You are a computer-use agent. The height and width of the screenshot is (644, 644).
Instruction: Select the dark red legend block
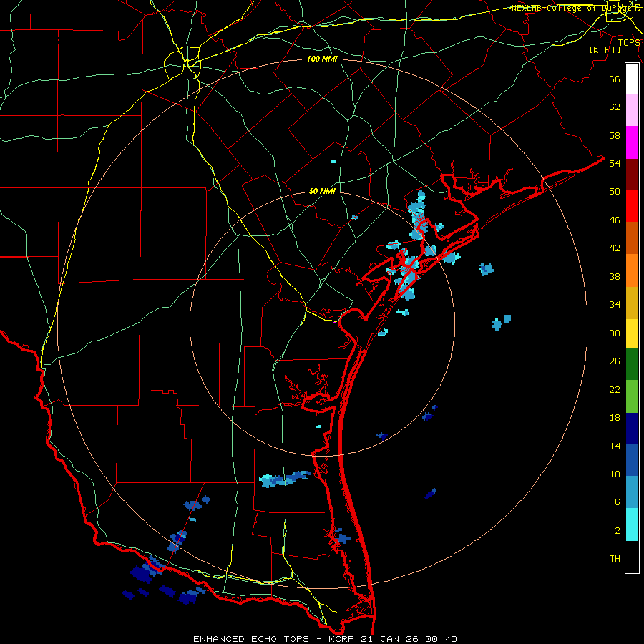632,175
